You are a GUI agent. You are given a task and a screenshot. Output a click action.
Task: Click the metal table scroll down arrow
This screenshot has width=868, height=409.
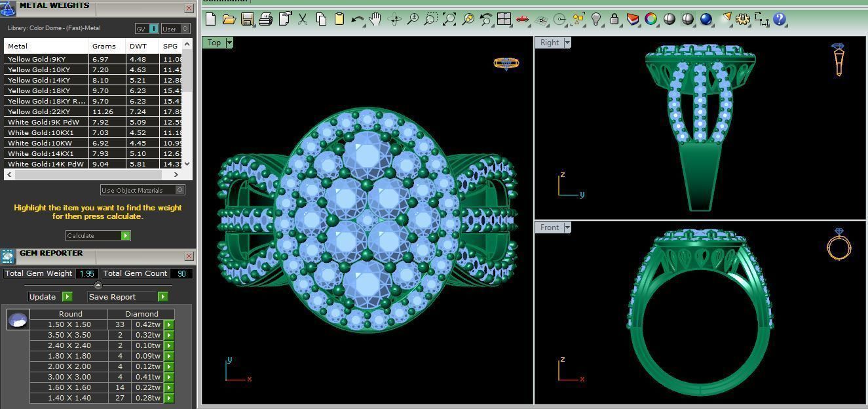[187, 164]
